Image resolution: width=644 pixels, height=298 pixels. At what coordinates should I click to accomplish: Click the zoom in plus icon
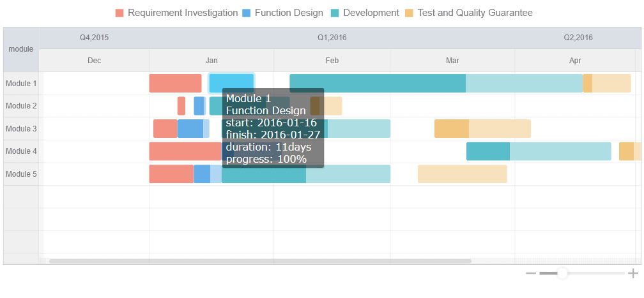(633, 274)
